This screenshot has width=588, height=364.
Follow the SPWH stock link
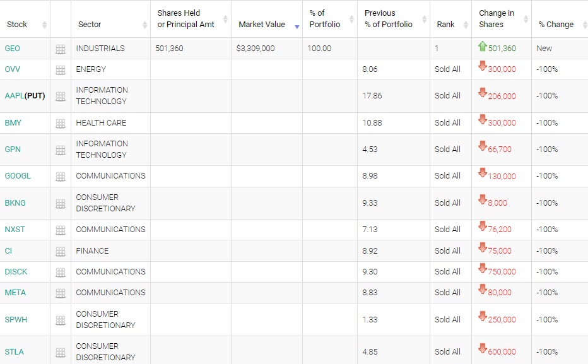16,320
